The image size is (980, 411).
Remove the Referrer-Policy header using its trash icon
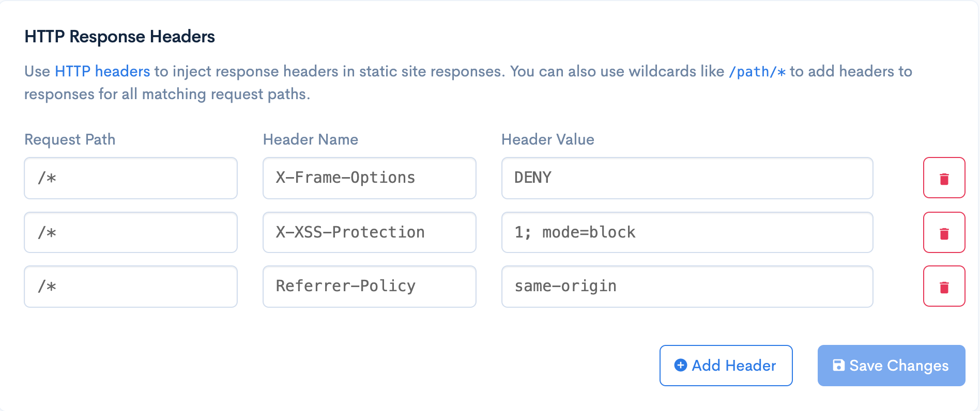point(944,286)
